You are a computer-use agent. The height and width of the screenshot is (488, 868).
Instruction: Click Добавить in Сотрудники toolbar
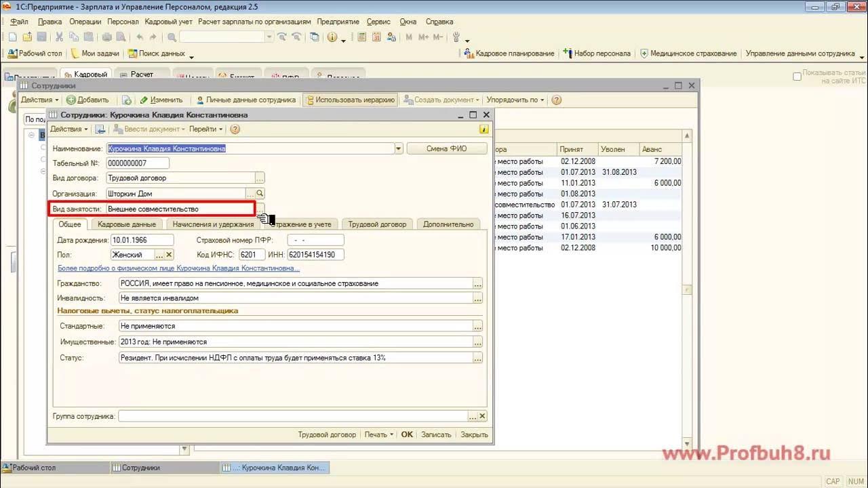click(87, 100)
